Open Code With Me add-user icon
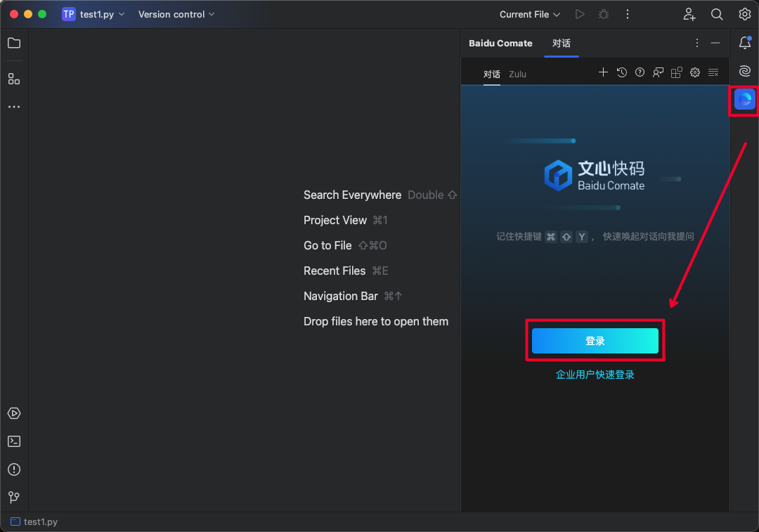 [689, 15]
